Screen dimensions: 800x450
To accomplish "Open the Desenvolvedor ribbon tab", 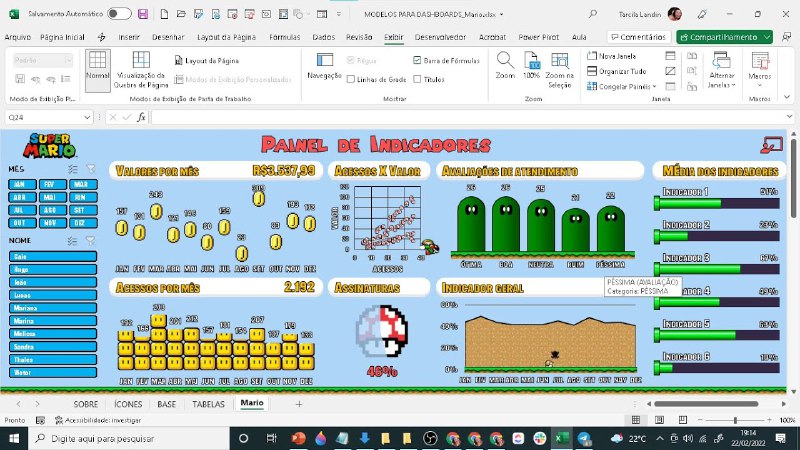I will [440, 37].
